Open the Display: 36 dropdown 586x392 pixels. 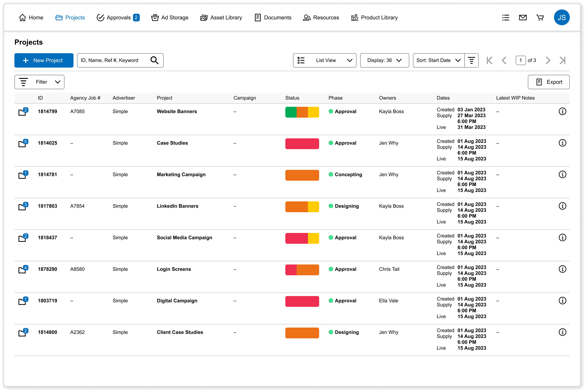tap(385, 60)
